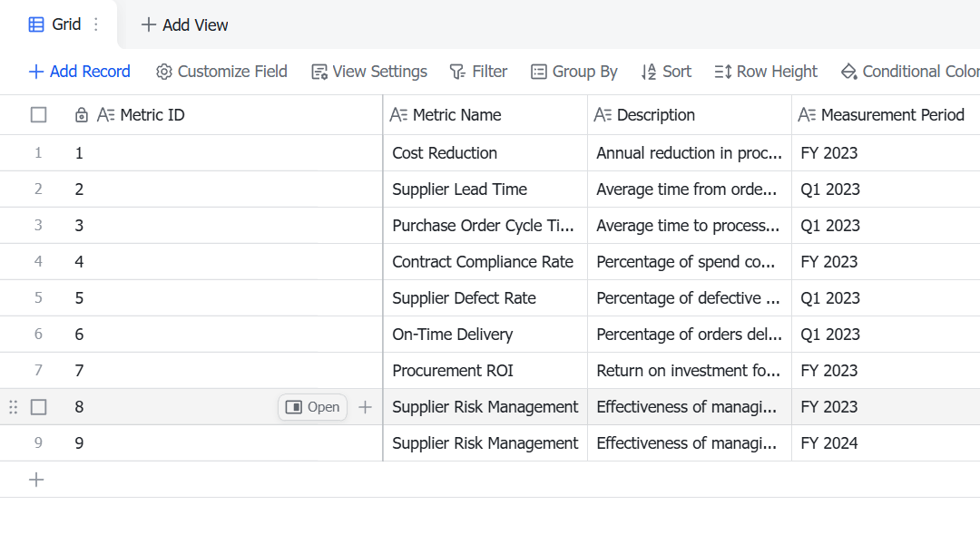Open record 8 with the Open button
The height and width of the screenshot is (544, 980).
(x=312, y=407)
